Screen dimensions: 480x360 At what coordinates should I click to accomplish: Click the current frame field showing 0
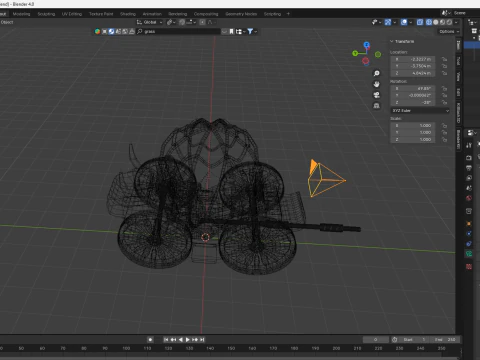point(376,339)
